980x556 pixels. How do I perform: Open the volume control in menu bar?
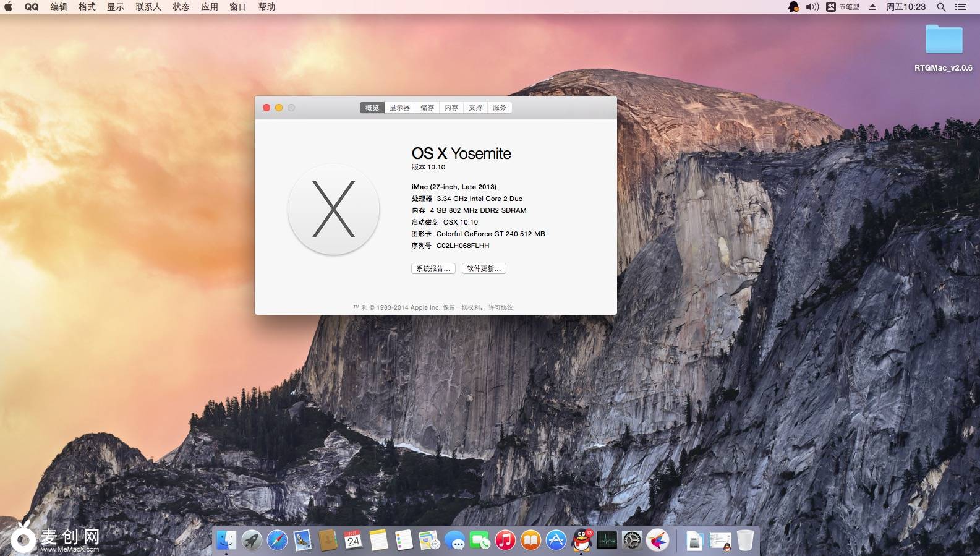pyautogui.click(x=812, y=7)
